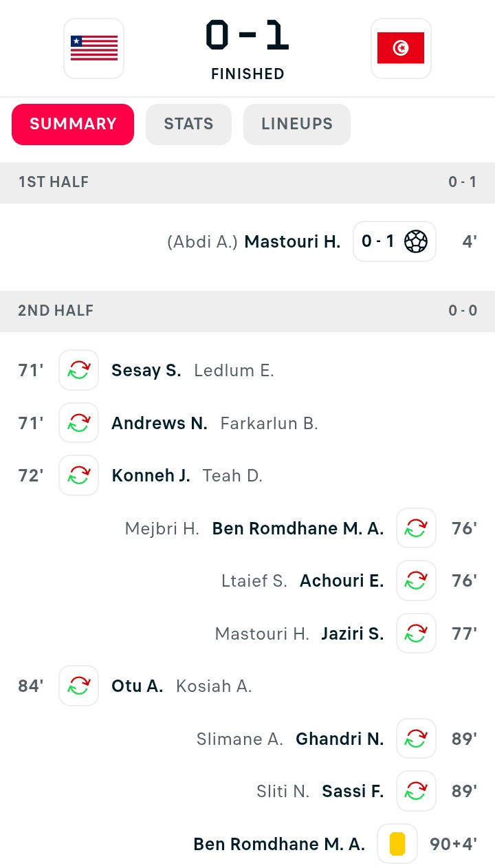Click substitution icon beside Konneh J.

click(x=79, y=475)
